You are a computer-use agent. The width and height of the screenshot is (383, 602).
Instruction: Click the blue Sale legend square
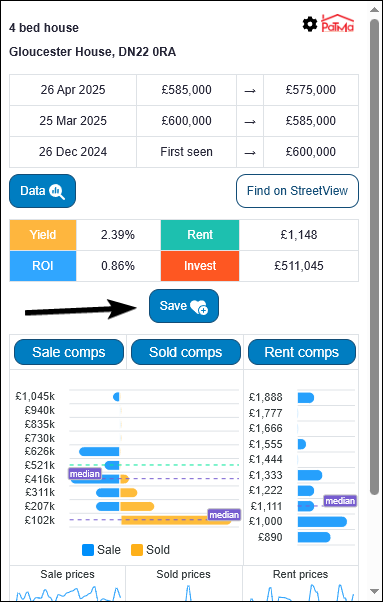pos(88,550)
